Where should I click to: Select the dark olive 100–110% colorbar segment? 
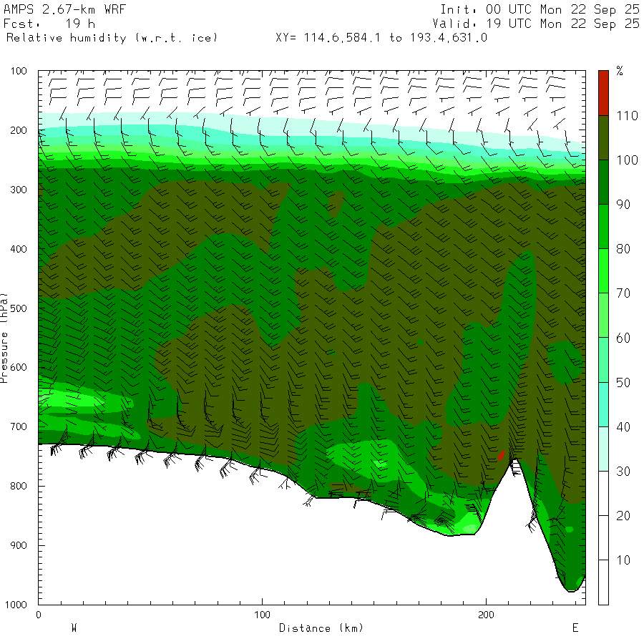point(603,137)
